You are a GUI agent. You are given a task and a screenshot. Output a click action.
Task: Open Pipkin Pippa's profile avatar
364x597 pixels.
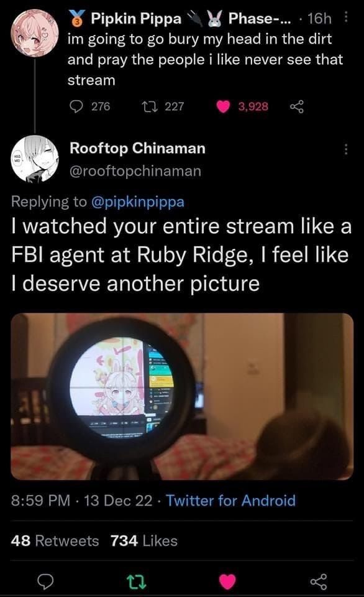[x=35, y=32]
